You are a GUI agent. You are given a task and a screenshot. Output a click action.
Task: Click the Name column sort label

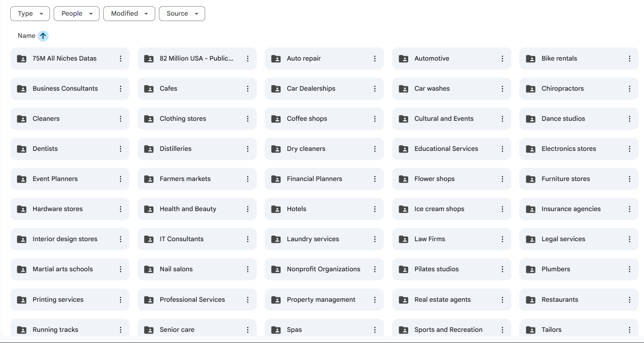pyautogui.click(x=26, y=36)
